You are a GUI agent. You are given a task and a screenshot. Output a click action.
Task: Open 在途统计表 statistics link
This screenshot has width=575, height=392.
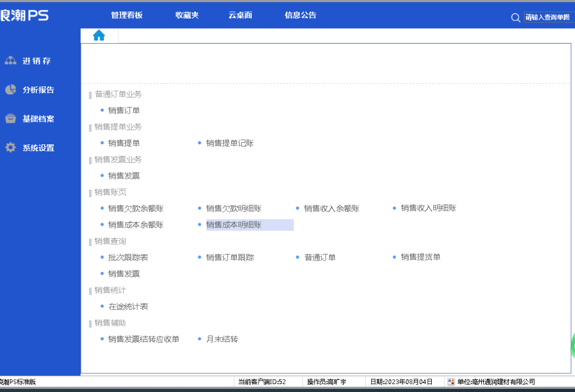pos(128,306)
